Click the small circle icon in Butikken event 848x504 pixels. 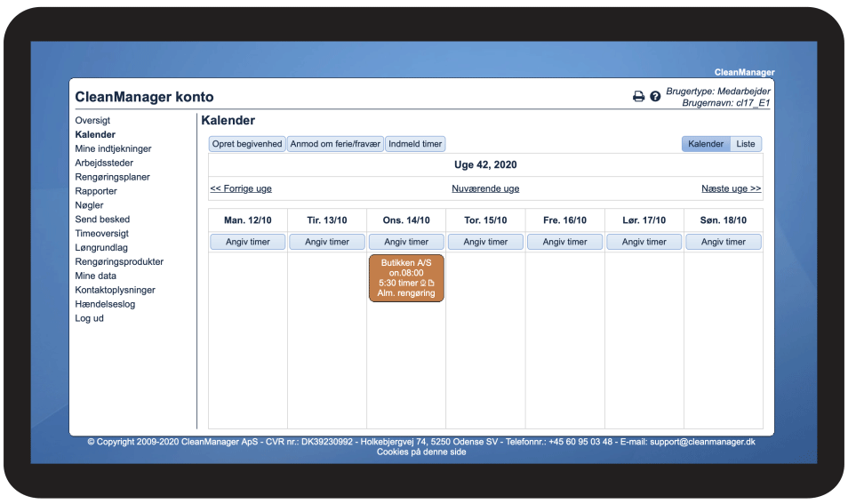(423, 283)
